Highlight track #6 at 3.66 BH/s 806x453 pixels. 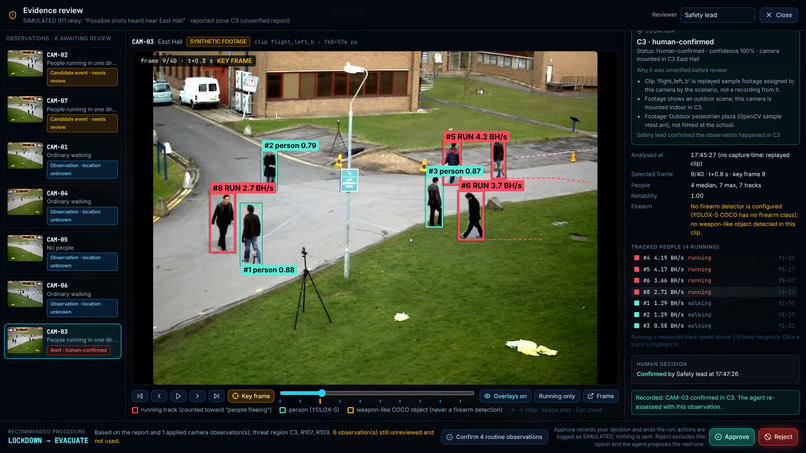715,281
